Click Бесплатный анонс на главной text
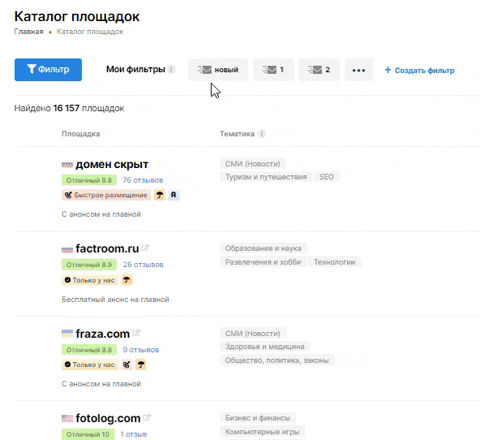Image resolution: width=480 pixels, height=440 pixels. 115,299
